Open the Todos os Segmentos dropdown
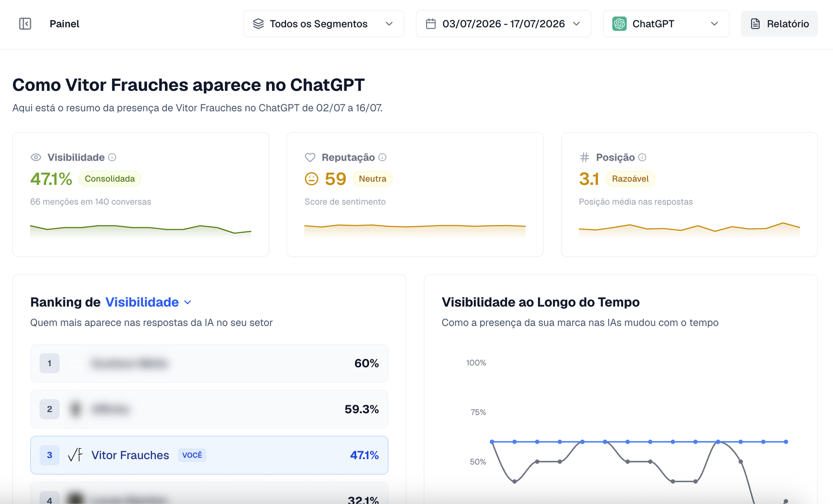The image size is (833, 504). click(324, 24)
